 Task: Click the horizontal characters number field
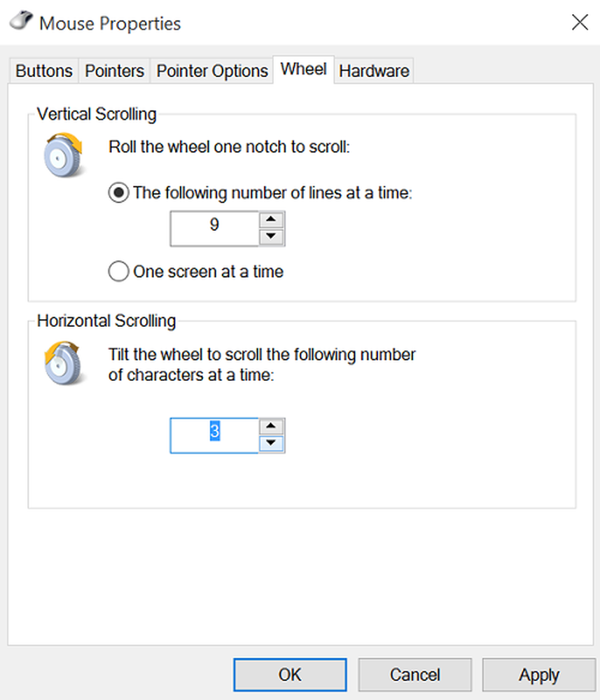pyautogui.click(x=214, y=435)
